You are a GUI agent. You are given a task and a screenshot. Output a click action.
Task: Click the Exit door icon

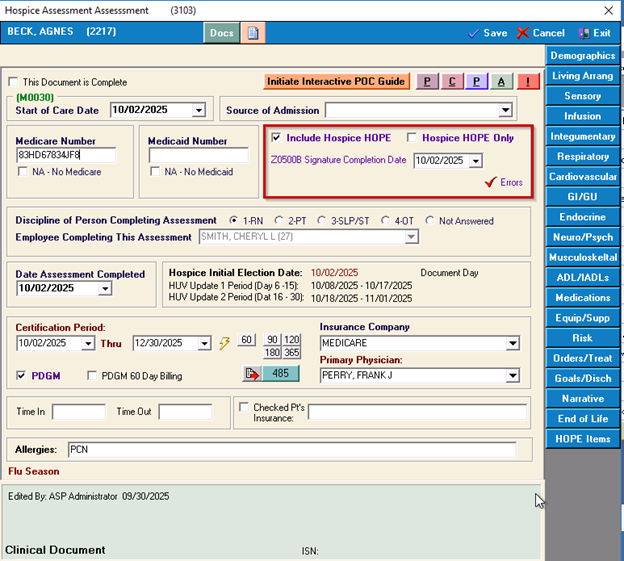[584, 33]
